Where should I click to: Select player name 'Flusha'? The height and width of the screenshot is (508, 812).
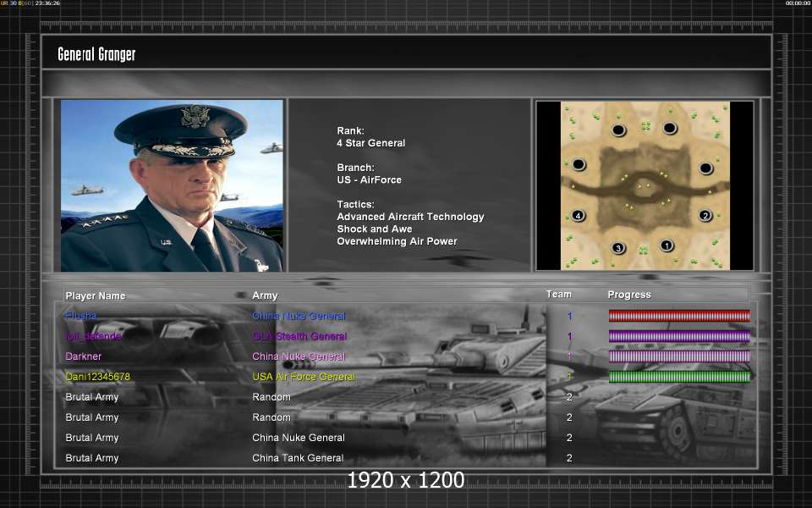click(81, 316)
